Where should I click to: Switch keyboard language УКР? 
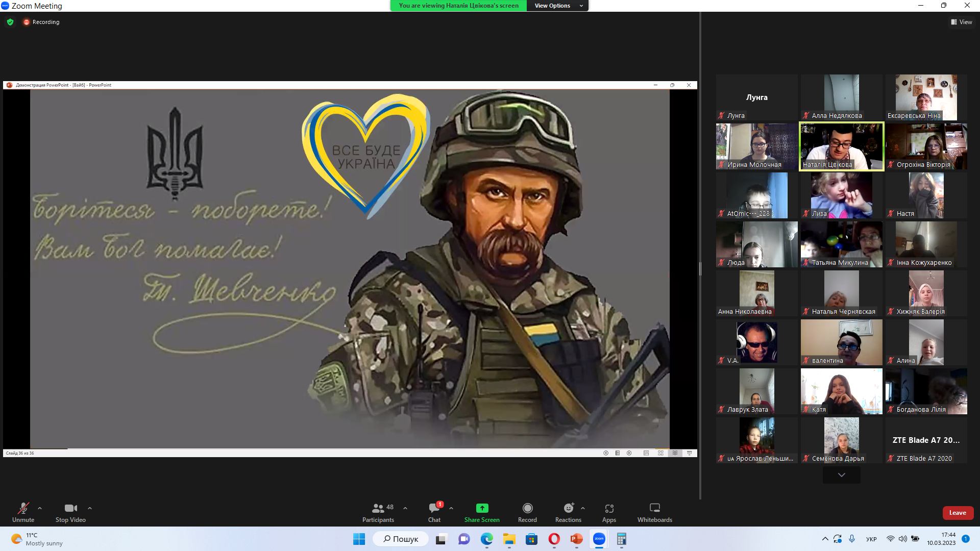tap(872, 539)
